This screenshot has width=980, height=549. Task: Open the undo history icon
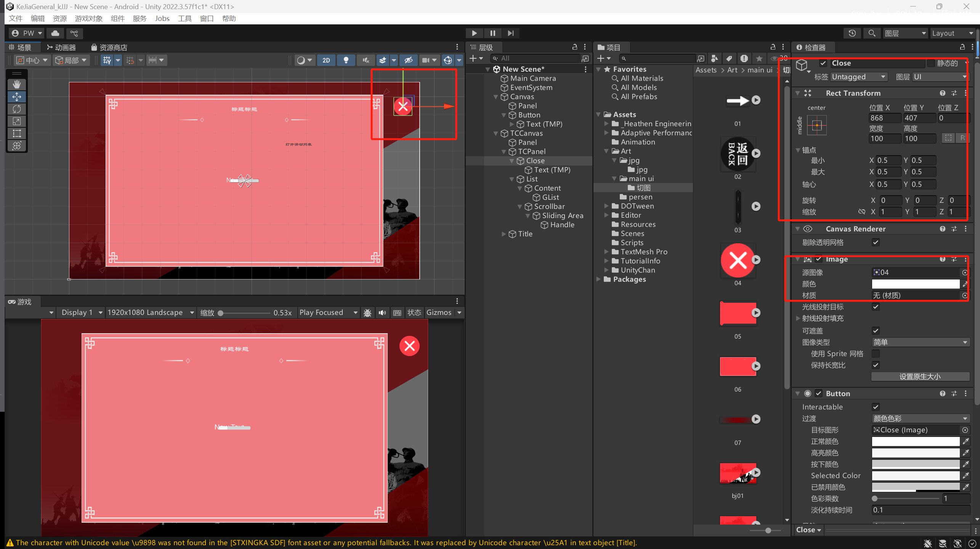coord(852,33)
